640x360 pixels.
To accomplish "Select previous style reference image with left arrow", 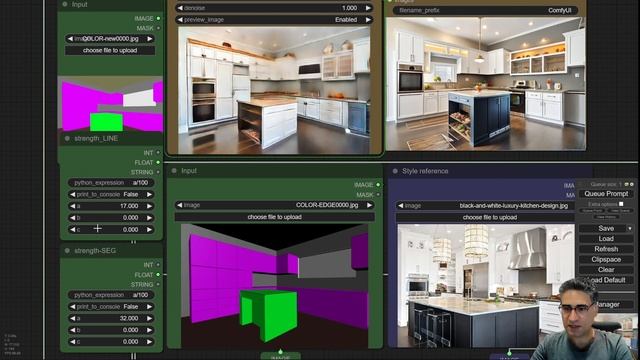I will point(401,206).
